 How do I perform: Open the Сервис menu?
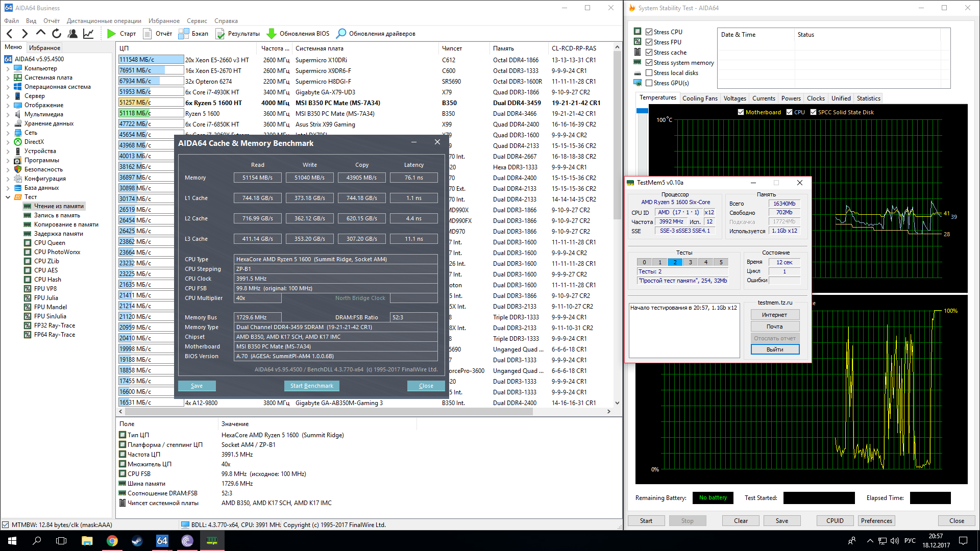[x=197, y=21]
